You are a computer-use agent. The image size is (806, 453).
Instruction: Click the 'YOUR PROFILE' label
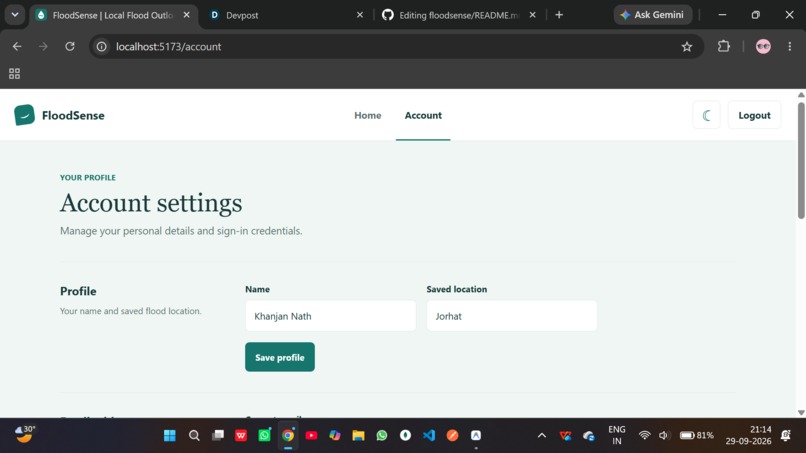88,177
